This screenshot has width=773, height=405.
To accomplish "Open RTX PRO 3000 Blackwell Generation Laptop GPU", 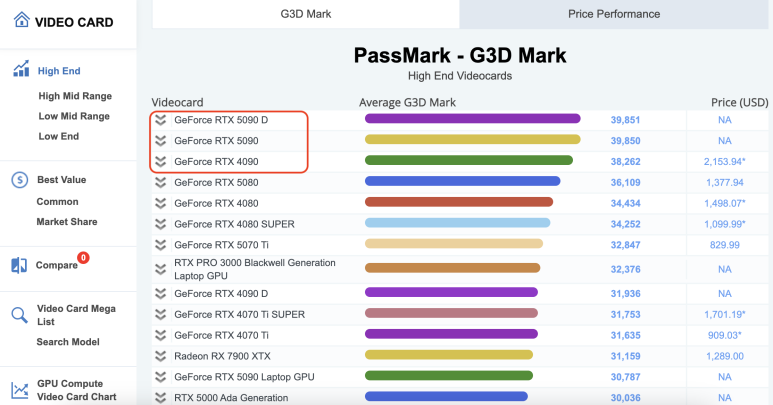I will pyautogui.click(x=255, y=269).
